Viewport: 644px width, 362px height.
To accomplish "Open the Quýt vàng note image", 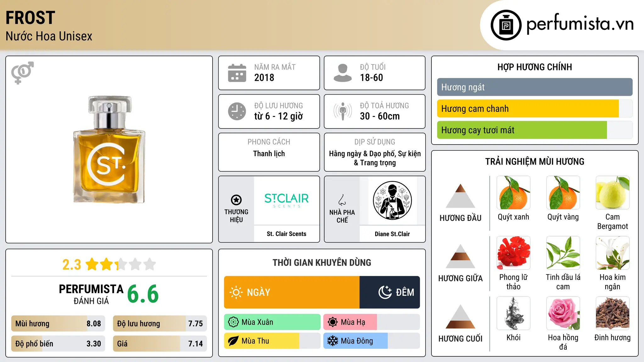I will 563,193.
